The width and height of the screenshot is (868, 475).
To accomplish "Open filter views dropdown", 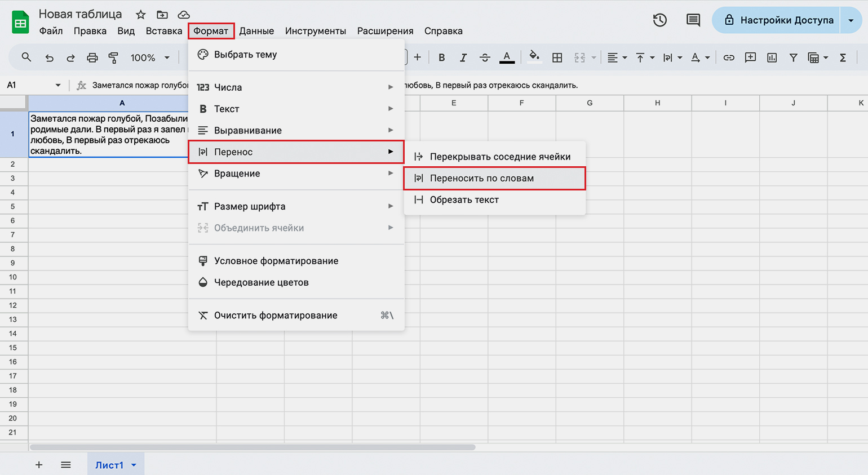I will pyautogui.click(x=818, y=57).
